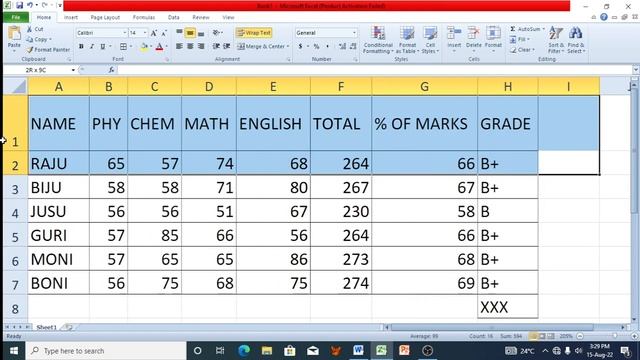Screen dimensions: 640x360
Task: Switch to the Insert ribbon tab
Action: click(71, 18)
